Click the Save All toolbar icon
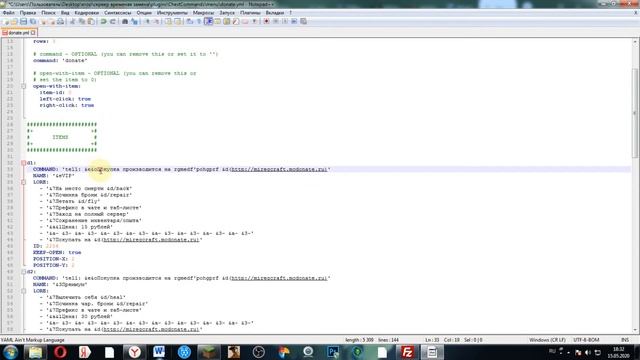This screenshot has width=640, height=360. click(x=33, y=21)
